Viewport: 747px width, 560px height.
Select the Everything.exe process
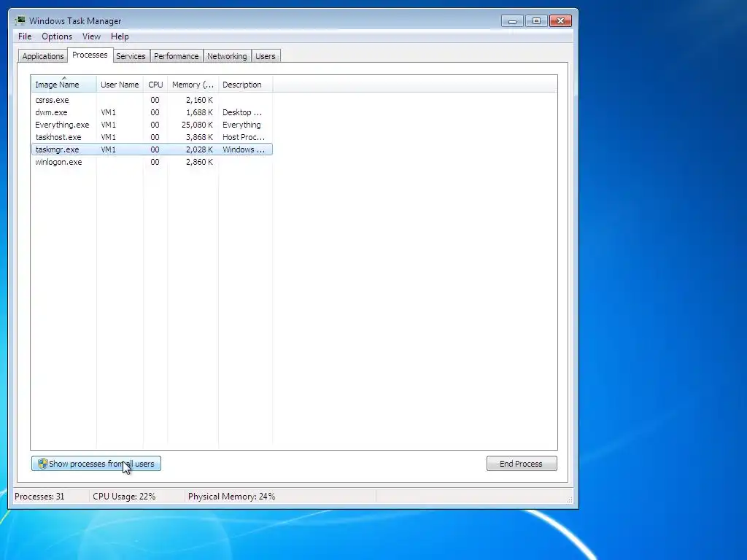point(152,125)
